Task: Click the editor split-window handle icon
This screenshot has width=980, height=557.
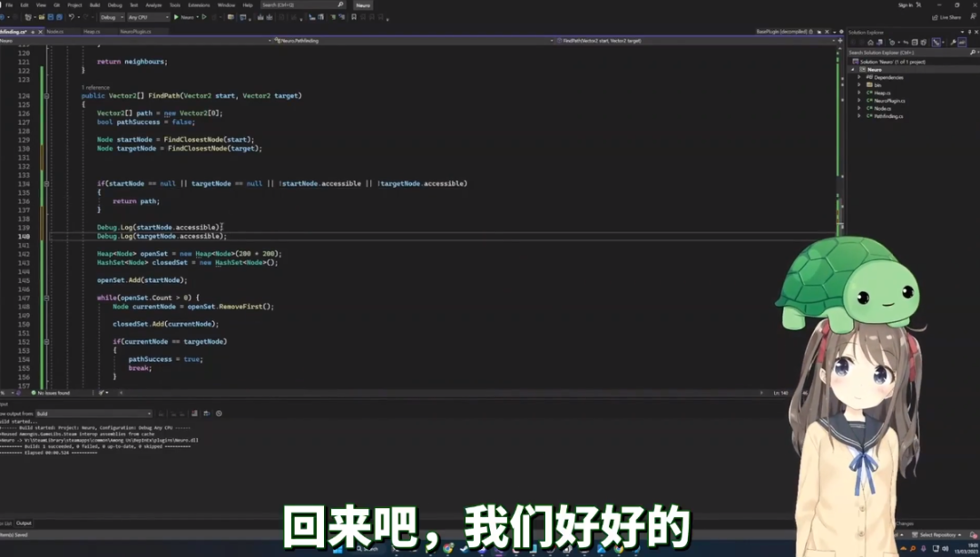Action: tap(840, 41)
